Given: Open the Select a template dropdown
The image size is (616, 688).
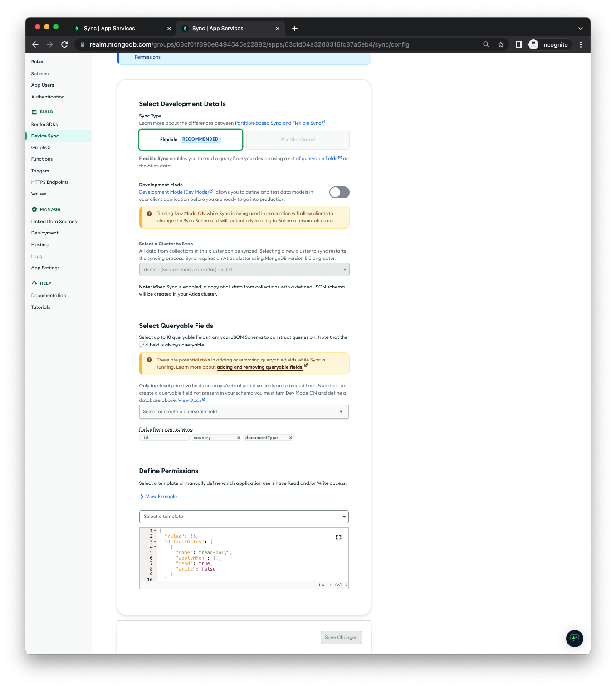Looking at the screenshot, I should (x=244, y=517).
